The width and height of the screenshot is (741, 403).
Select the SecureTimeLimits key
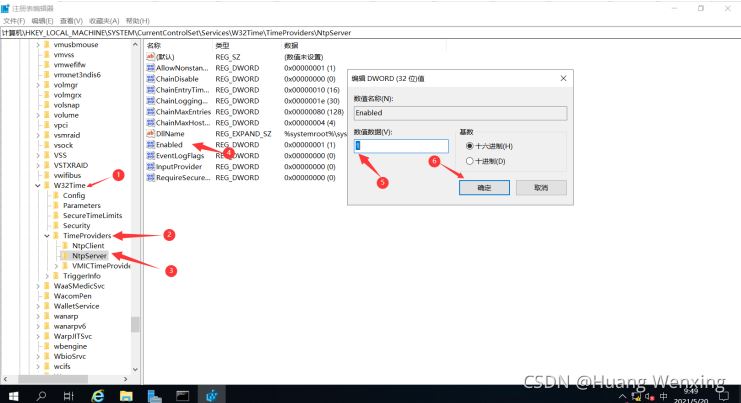click(x=93, y=215)
